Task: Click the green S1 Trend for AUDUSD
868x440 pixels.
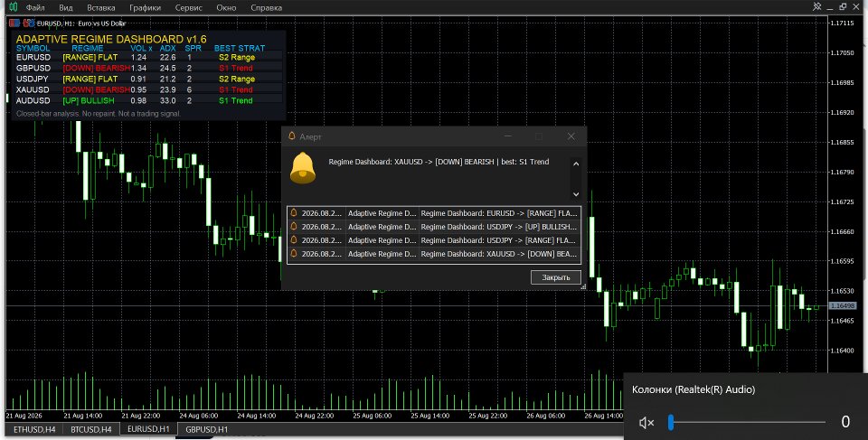Action: pos(236,100)
